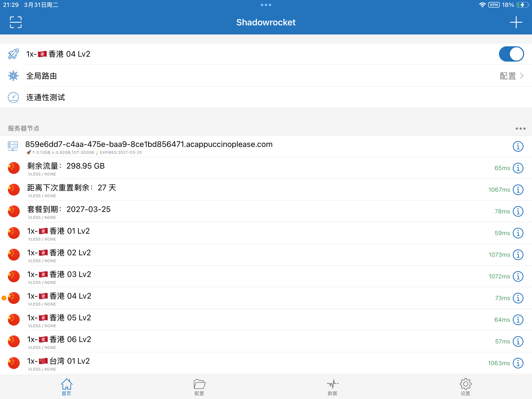532x399 pixels.
Task: Open info for 香港 01 Lv2 node
Action: 518,233
